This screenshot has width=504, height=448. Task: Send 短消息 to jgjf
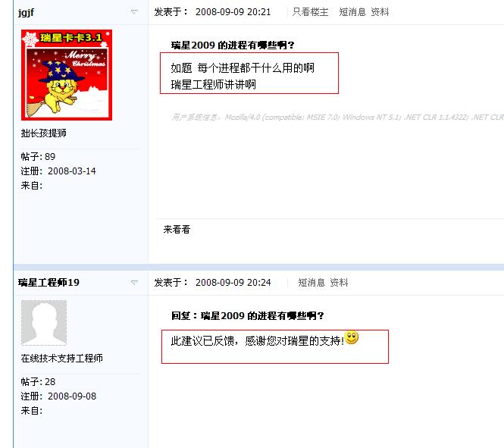(352, 12)
